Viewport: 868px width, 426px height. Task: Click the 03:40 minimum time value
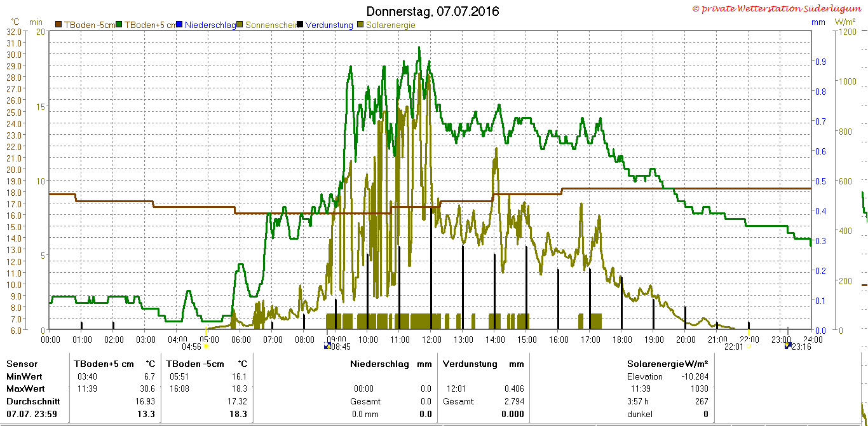[88, 376]
